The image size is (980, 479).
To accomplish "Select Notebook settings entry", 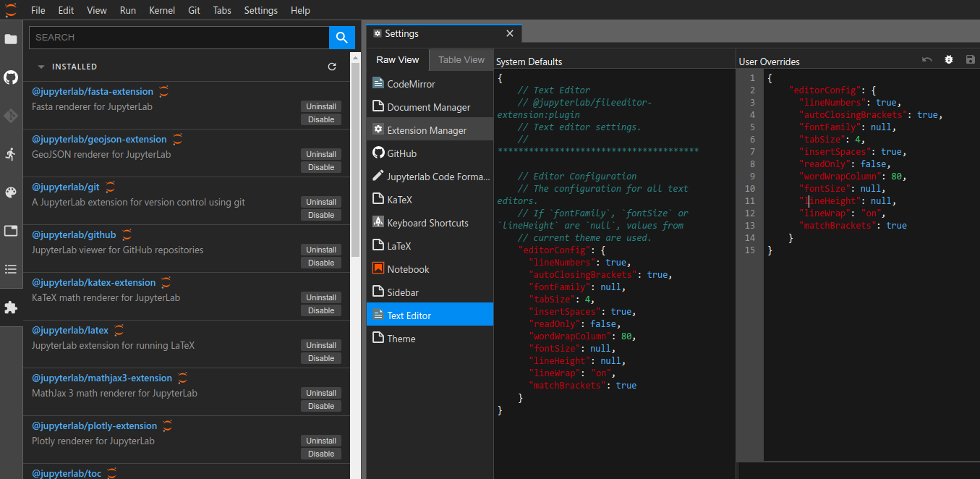I will (430, 269).
